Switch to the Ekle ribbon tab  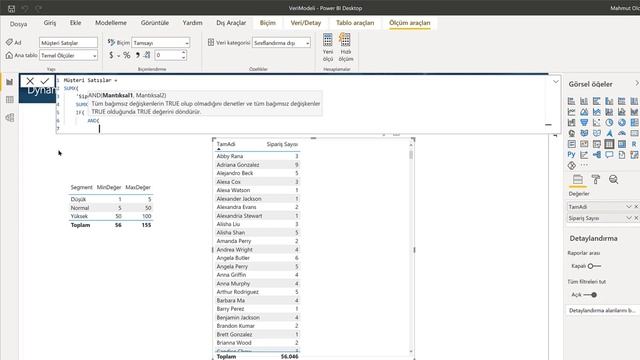pos(76,23)
